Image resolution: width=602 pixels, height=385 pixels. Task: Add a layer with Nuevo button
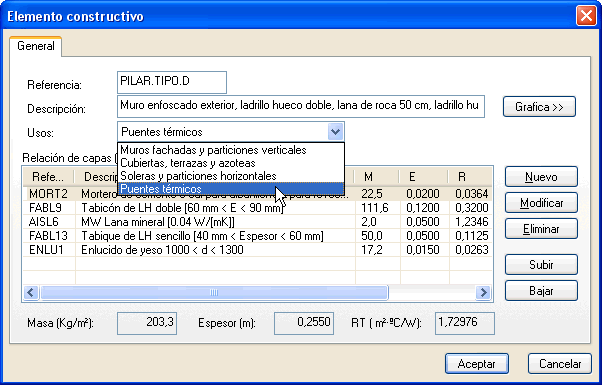tap(541, 177)
